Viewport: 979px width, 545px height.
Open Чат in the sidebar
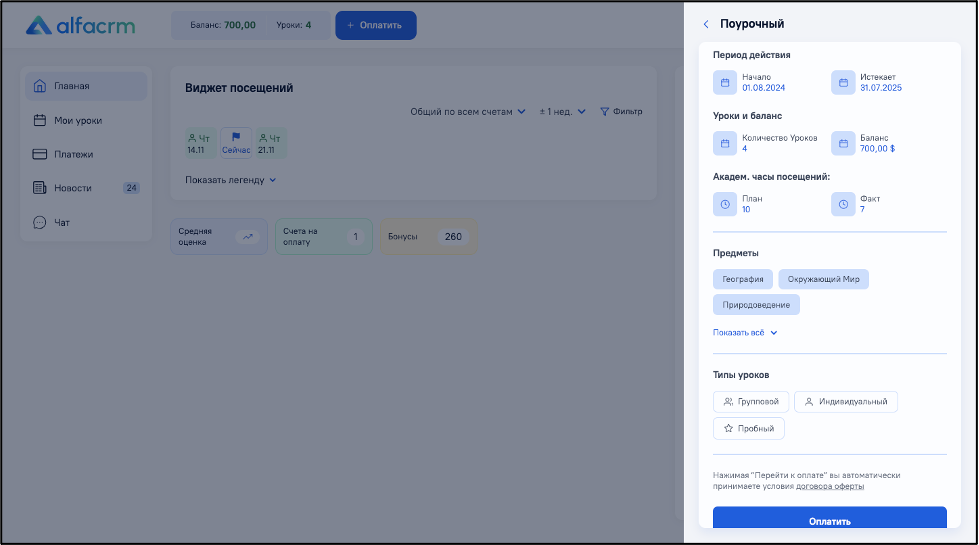pyautogui.click(x=86, y=222)
